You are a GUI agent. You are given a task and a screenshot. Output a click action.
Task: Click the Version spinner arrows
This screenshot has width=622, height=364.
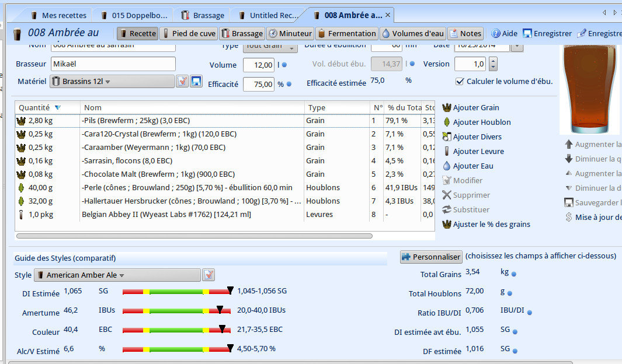(493, 64)
